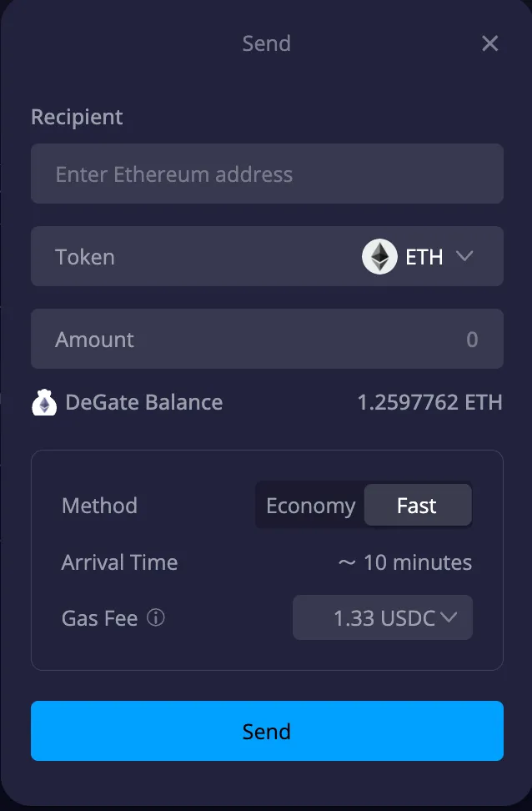
Task: Click the Method label text
Action: (x=99, y=506)
